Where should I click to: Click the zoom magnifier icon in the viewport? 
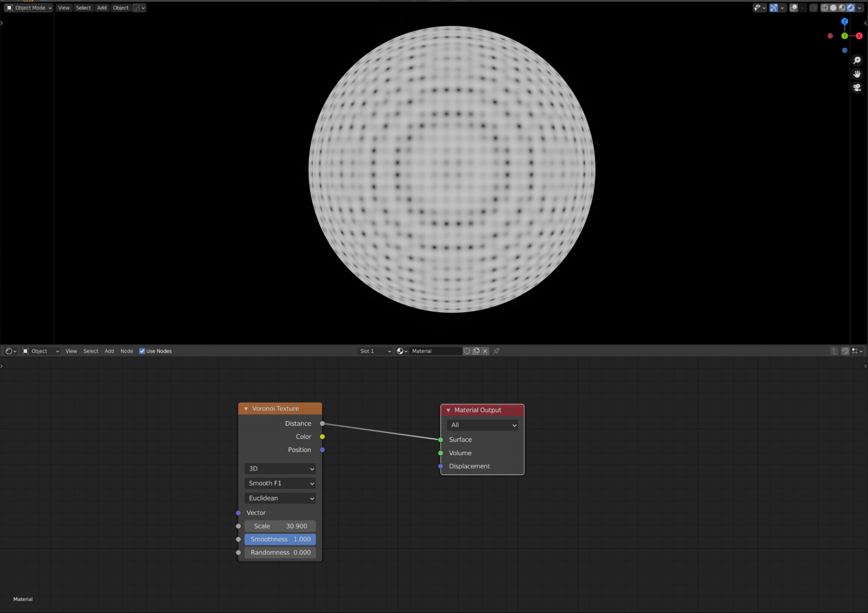[857, 60]
